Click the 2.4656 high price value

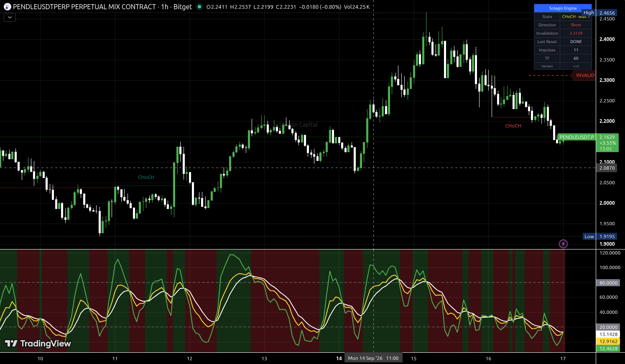point(607,13)
